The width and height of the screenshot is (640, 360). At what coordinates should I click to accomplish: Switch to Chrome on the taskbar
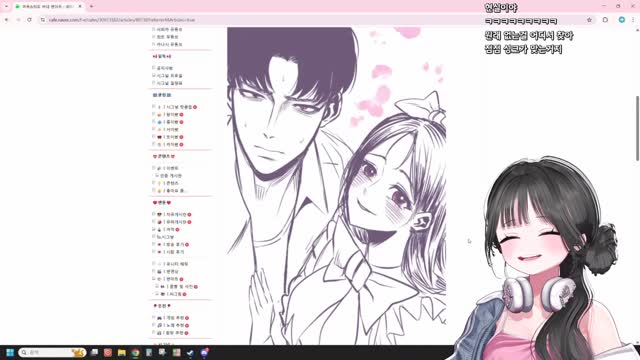pos(136,352)
